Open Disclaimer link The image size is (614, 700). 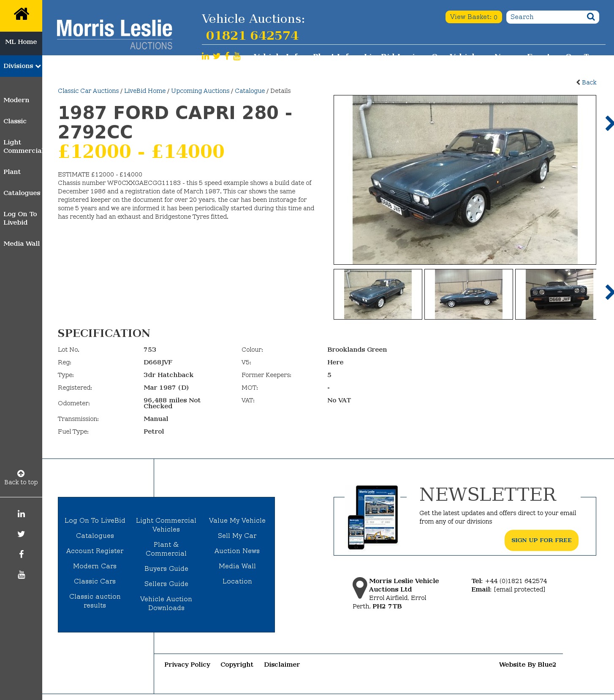pos(282,665)
